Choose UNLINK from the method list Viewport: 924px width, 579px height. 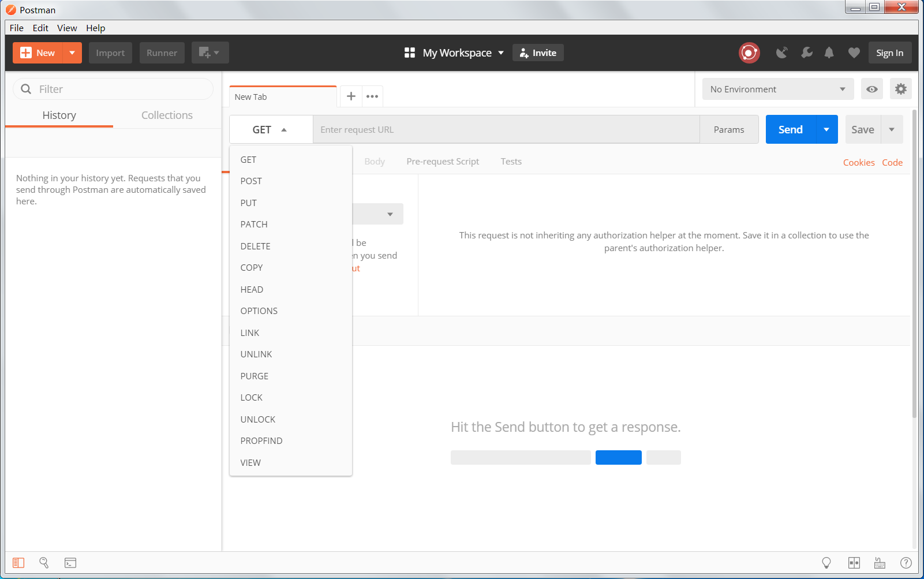tap(291, 354)
